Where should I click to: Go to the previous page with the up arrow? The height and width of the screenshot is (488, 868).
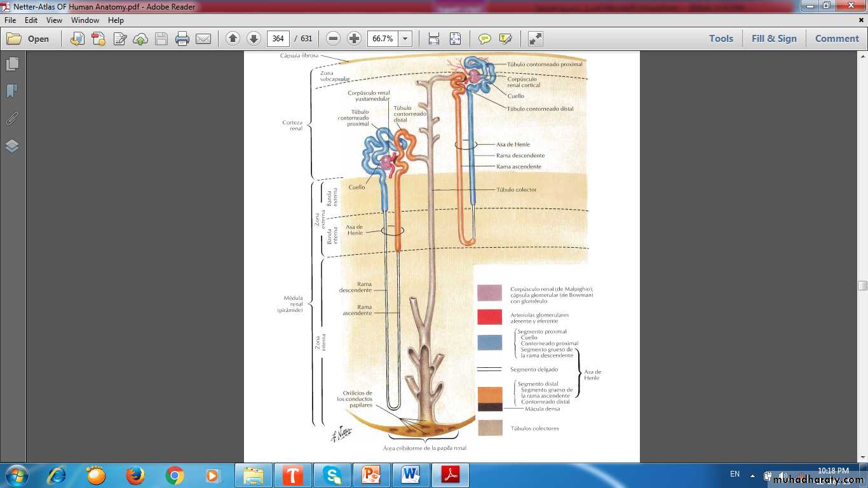[x=233, y=39]
